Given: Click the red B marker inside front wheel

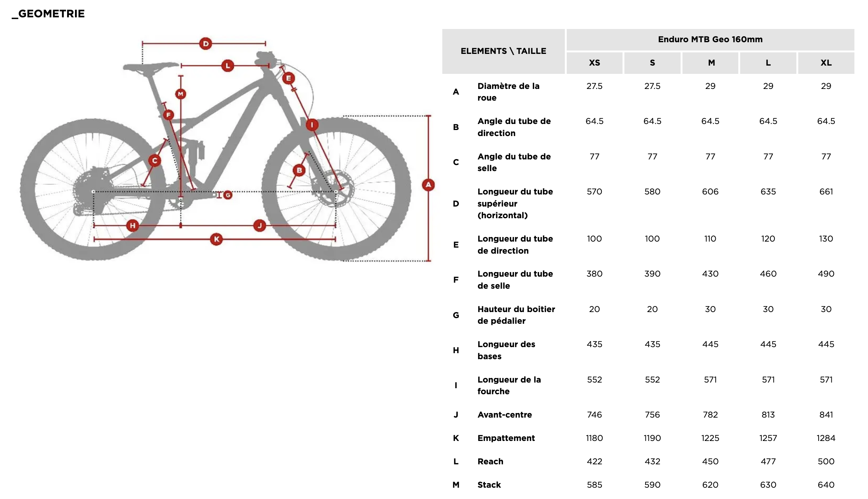Looking at the screenshot, I should (x=299, y=170).
